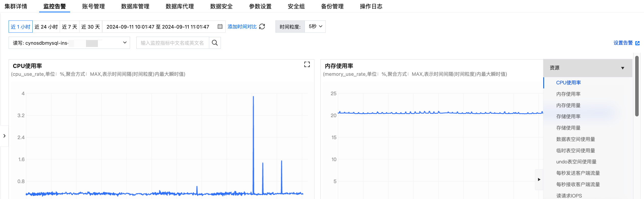The image size is (644, 199).
Task: Click the magnifier search icon
Action: click(x=215, y=43)
